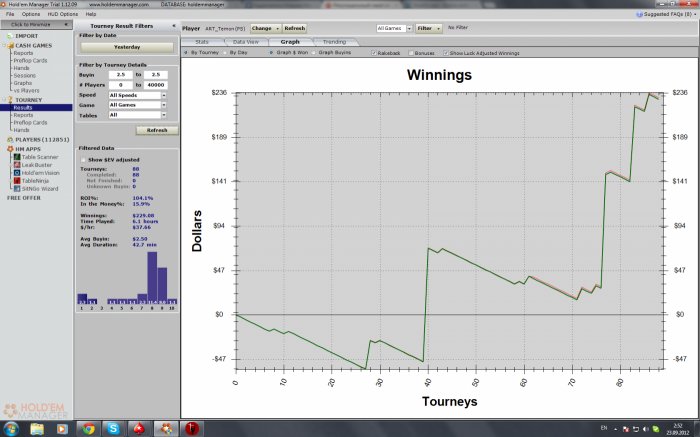Open the Windows Start button
700x437 pixels.
tap(10, 429)
